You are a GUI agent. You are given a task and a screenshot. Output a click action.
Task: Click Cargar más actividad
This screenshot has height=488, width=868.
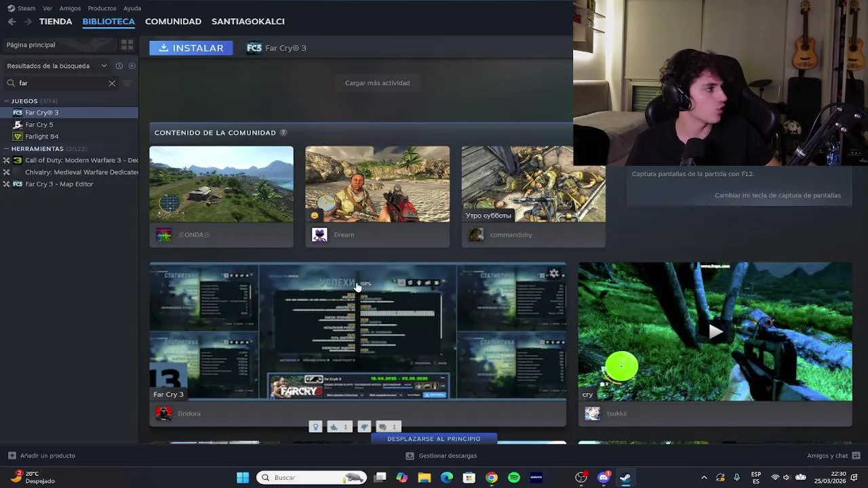pyautogui.click(x=377, y=83)
